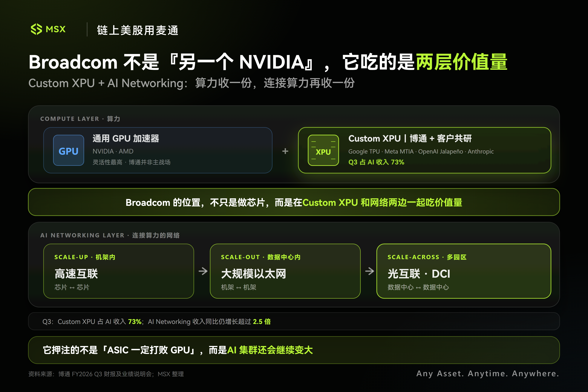Click the 大规模以太网 title
This screenshot has height=392, width=588.
[253, 274]
